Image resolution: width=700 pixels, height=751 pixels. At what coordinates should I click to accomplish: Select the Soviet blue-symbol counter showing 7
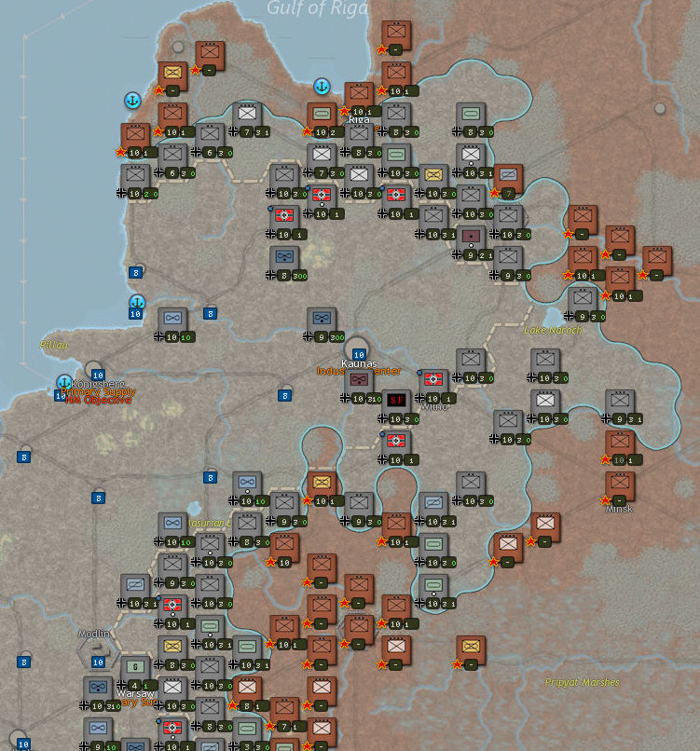click(508, 175)
